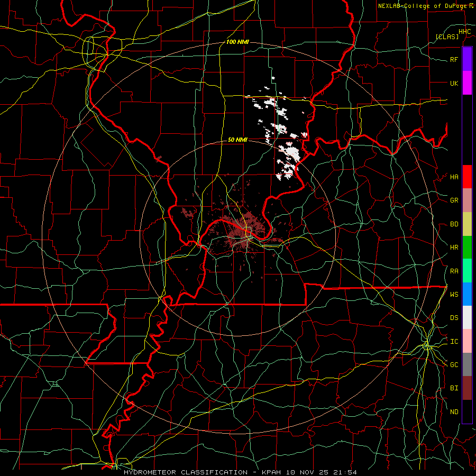
Task: Select the yellow BD big drops swatch
Action: [x=467, y=224]
